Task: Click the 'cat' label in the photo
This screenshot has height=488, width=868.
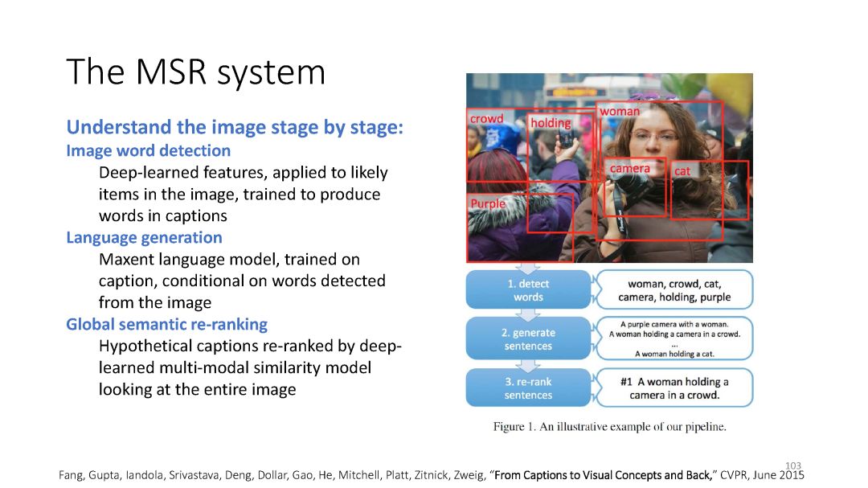Action: pyautogui.click(x=682, y=171)
